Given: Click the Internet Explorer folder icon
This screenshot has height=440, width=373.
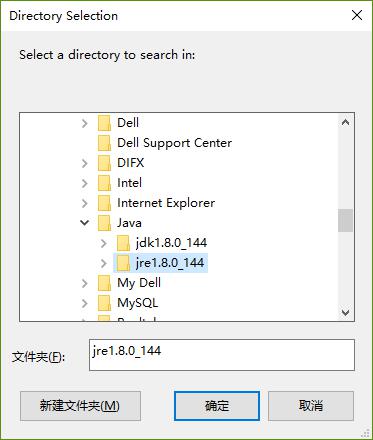Looking at the screenshot, I should click(x=104, y=203).
